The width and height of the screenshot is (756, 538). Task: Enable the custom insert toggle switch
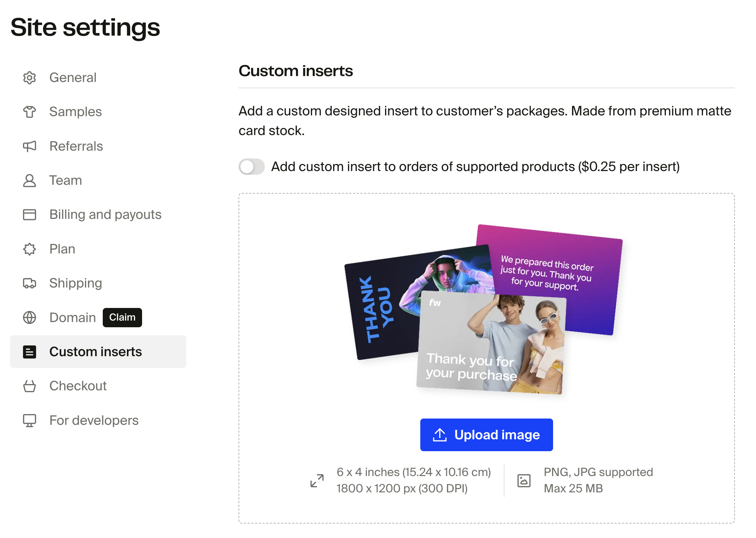(x=252, y=167)
